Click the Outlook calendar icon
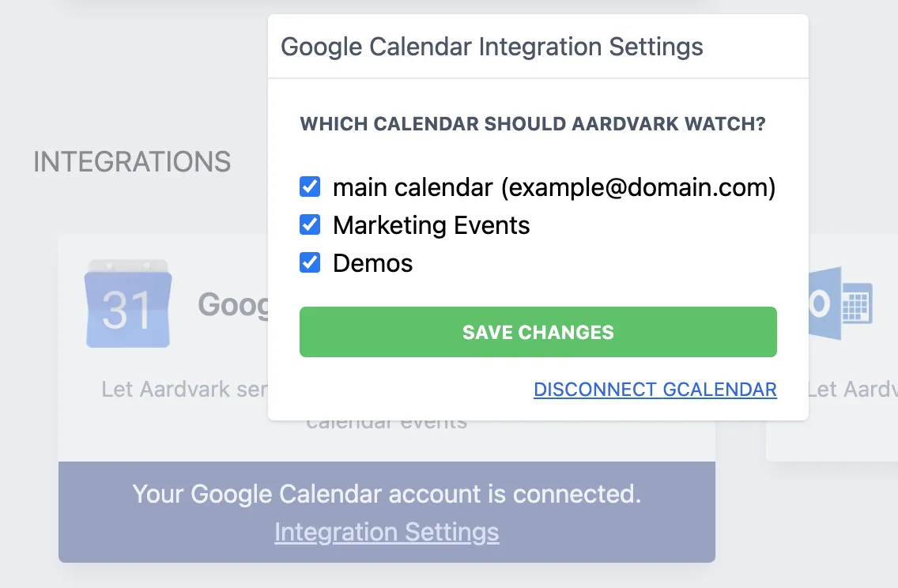The width and height of the screenshot is (898, 588). (841, 303)
